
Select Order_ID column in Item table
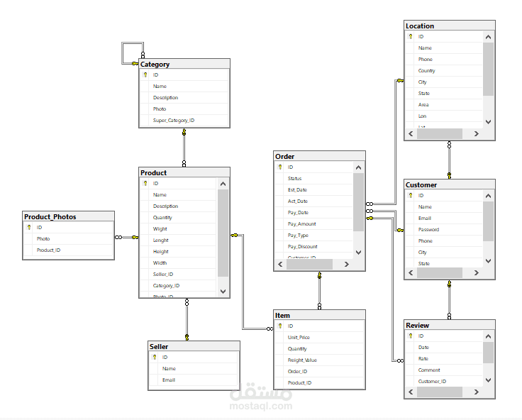tap(319, 371)
